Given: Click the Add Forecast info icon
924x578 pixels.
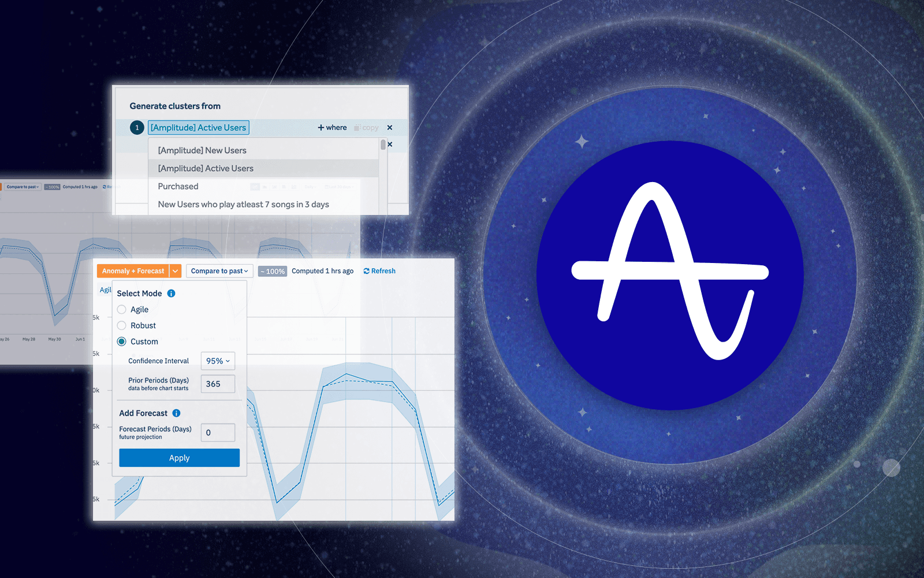Looking at the screenshot, I should pyautogui.click(x=177, y=413).
